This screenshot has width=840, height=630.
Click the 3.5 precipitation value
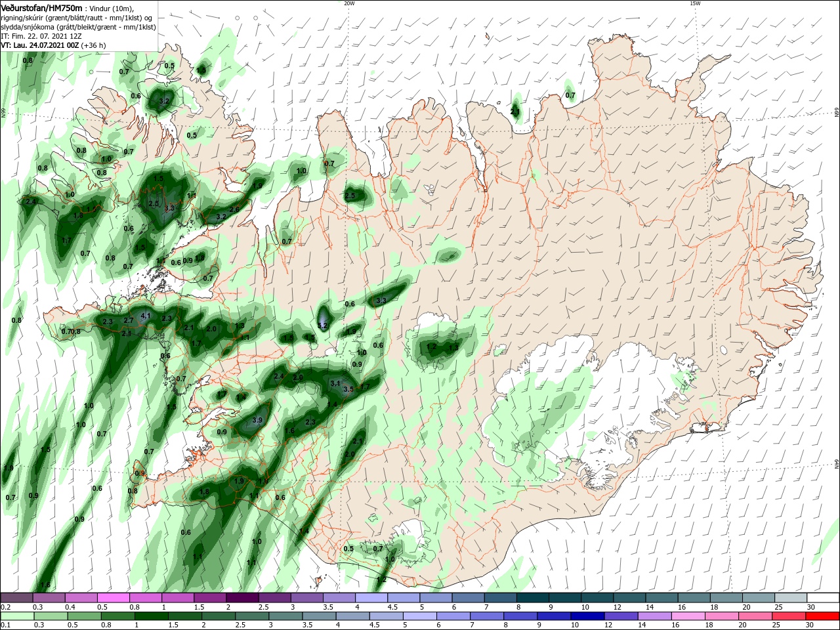coord(348,389)
